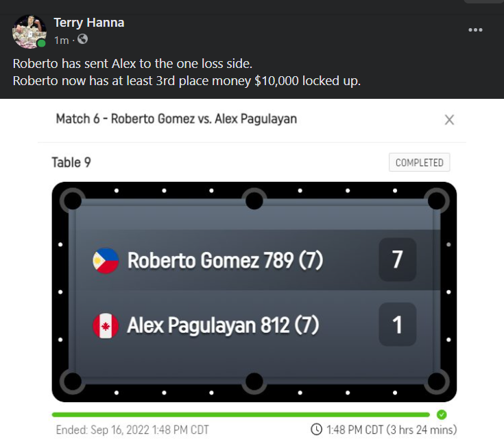The width and height of the screenshot is (504, 442).
Task: Click the public audience globe icon
Action: click(83, 40)
